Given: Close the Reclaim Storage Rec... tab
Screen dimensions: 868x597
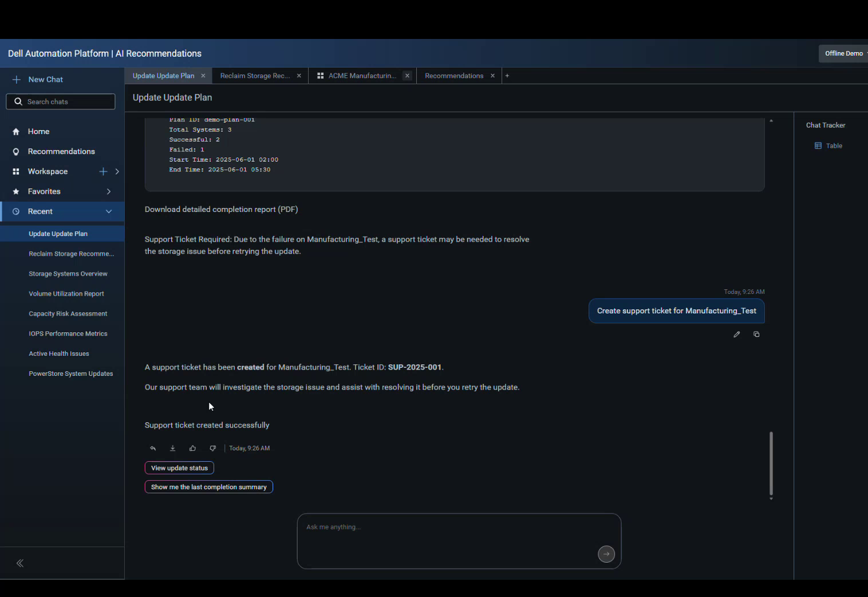Looking at the screenshot, I should pyautogui.click(x=299, y=76).
